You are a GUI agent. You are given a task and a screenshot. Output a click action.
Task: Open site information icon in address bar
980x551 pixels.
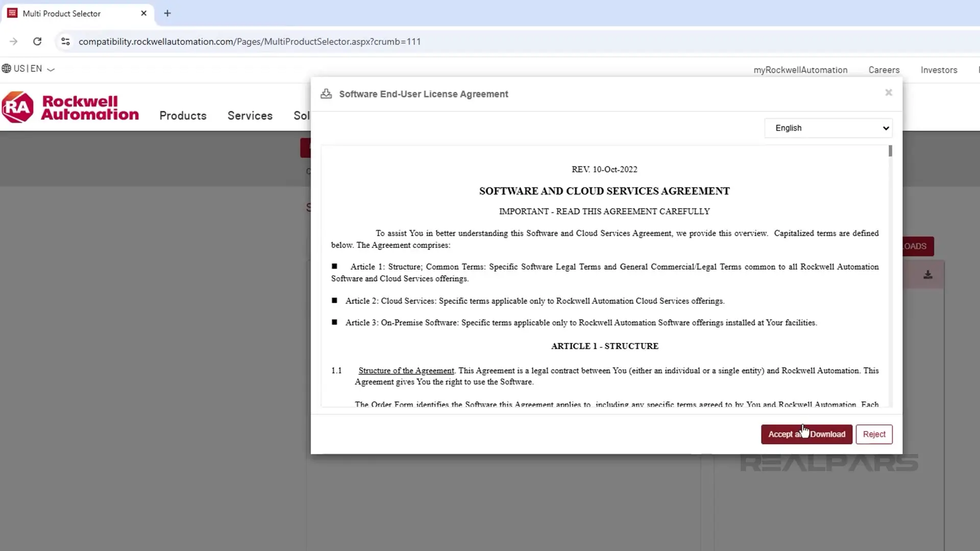point(65,41)
